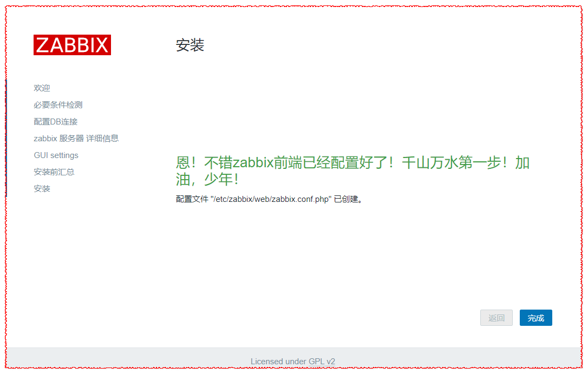
Task: Select the 安装 step in sidebar
Action: click(42, 188)
